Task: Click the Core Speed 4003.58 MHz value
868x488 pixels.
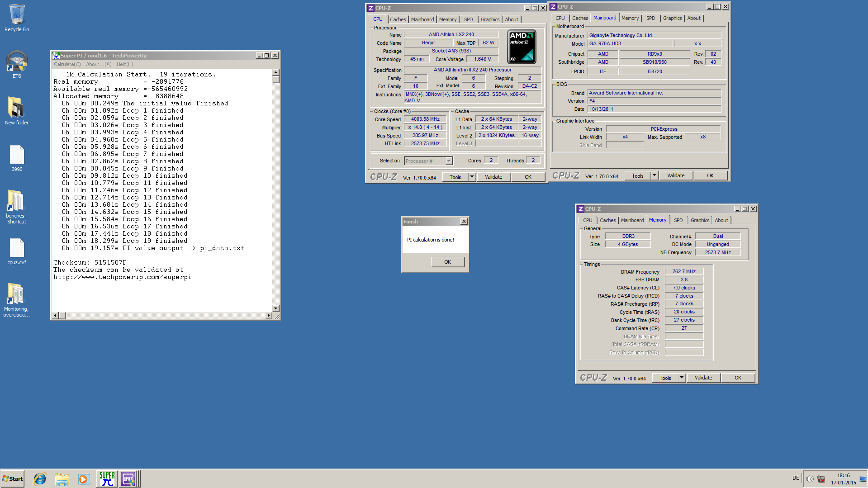Action: point(425,119)
